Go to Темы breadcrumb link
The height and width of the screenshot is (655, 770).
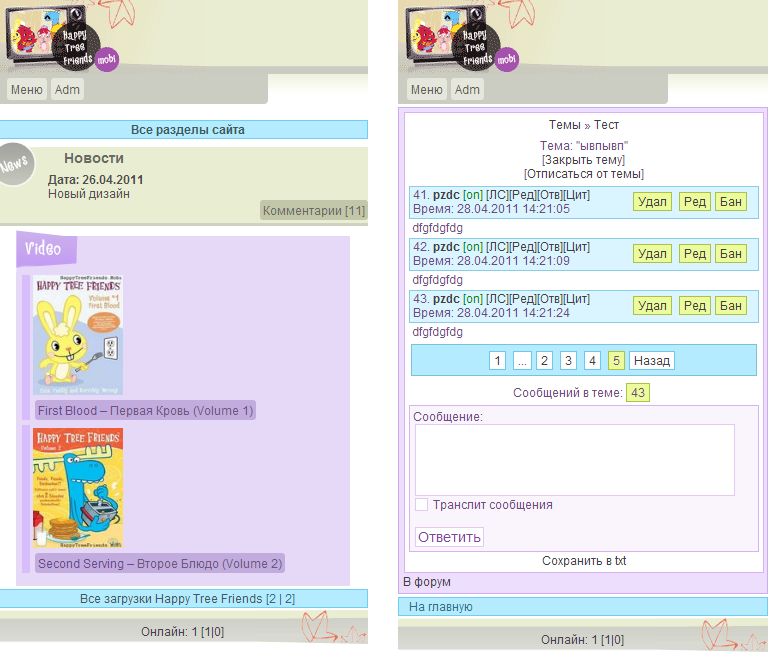(565, 125)
